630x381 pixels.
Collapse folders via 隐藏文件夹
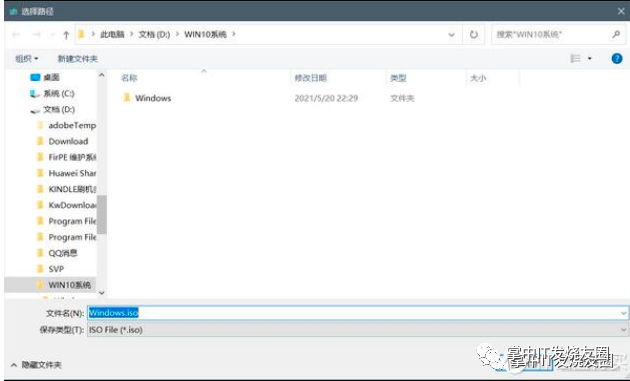pos(37,365)
